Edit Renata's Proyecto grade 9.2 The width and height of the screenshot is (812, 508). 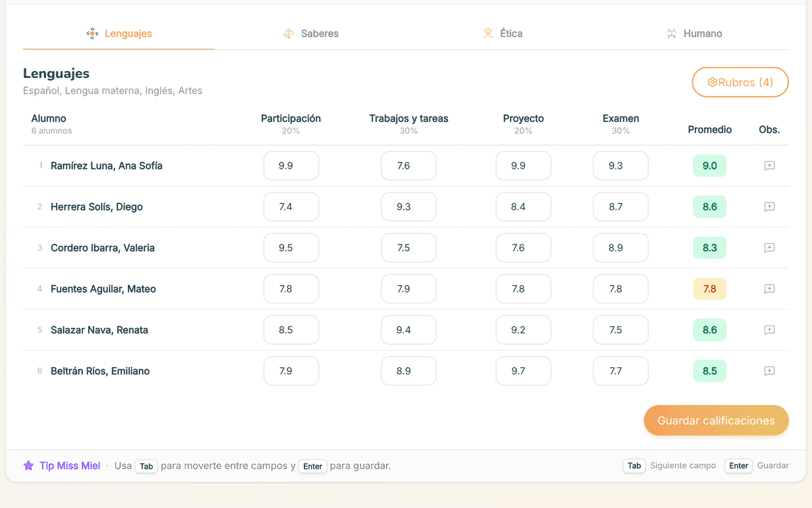pyautogui.click(x=523, y=330)
